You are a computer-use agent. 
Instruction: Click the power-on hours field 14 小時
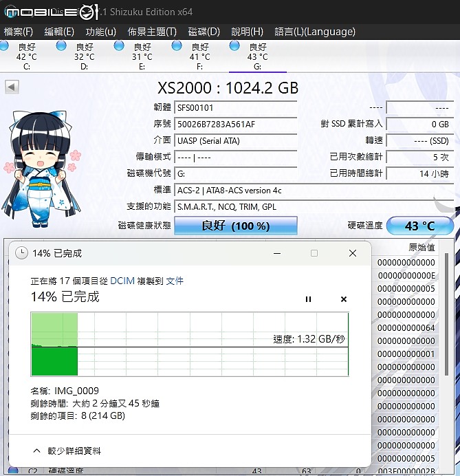pyautogui.click(x=420, y=173)
